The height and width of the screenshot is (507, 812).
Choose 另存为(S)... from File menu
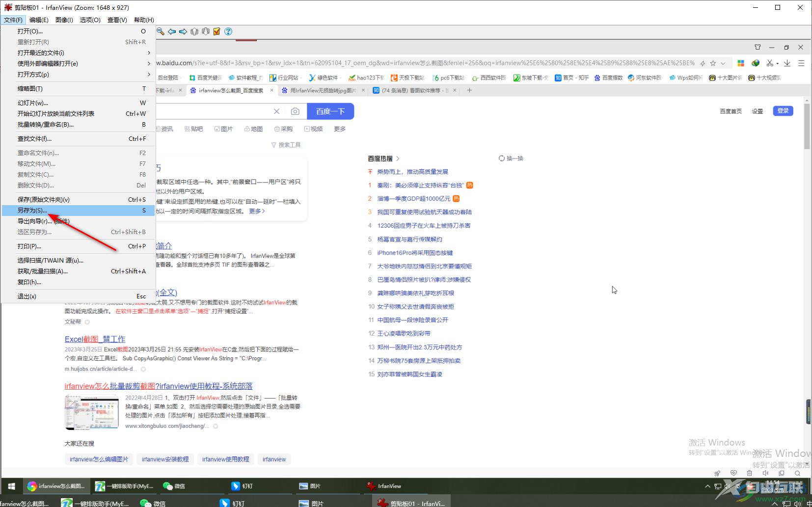79,210
